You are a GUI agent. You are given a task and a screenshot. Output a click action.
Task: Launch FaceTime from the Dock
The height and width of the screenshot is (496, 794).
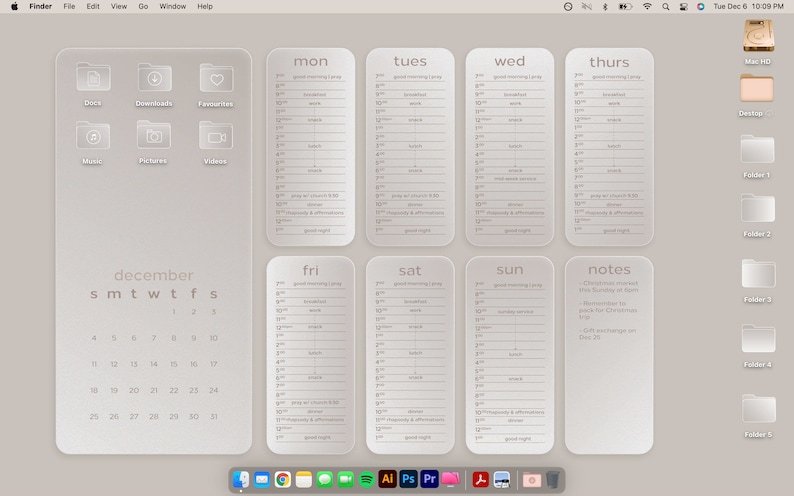point(346,479)
